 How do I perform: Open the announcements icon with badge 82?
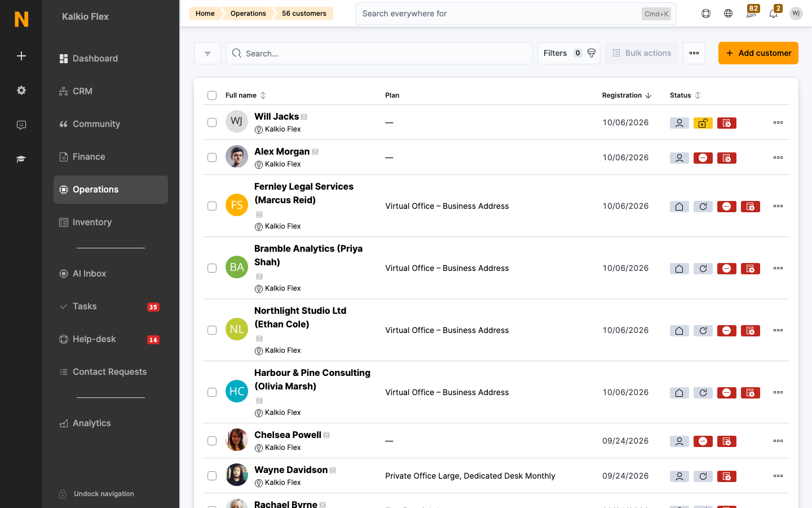click(x=751, y=12)
